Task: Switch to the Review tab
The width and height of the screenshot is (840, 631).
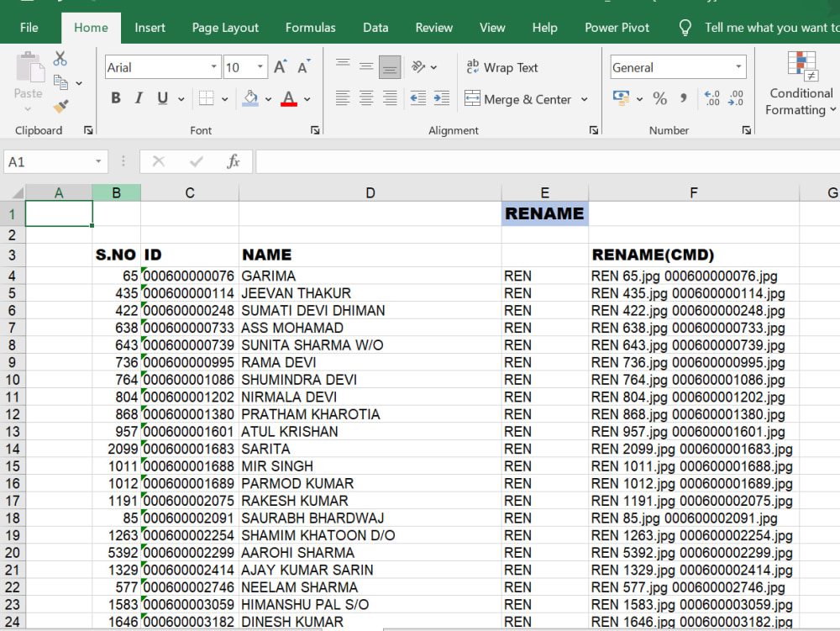Action: pos(434,28)
